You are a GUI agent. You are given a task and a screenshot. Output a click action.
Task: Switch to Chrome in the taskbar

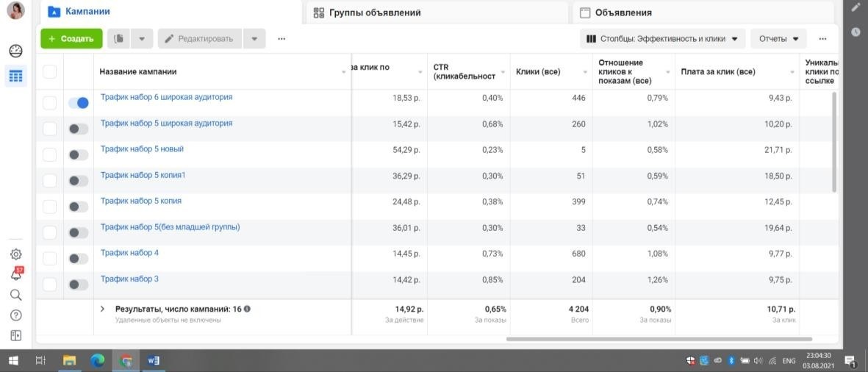click(x=126, y=361)
